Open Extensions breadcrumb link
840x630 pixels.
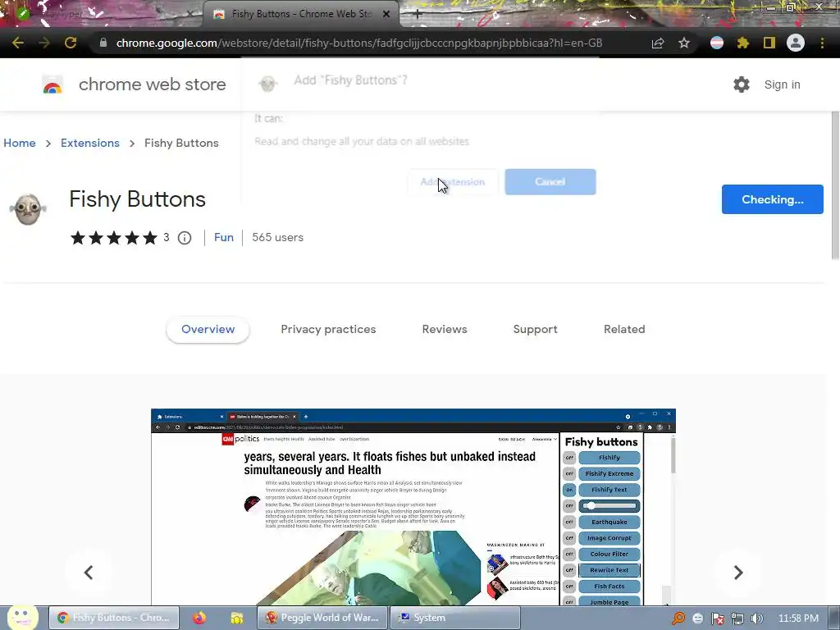(x=90, y=143)
